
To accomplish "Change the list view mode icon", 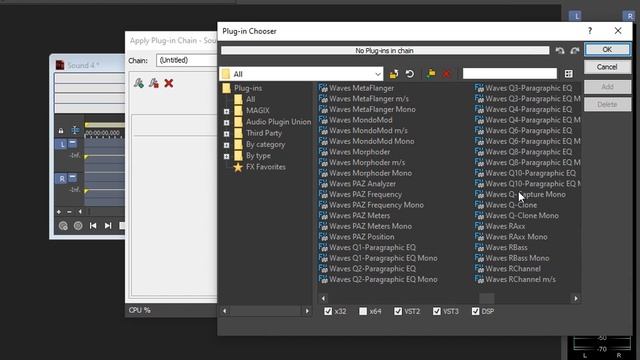I will tap(569, 74).
